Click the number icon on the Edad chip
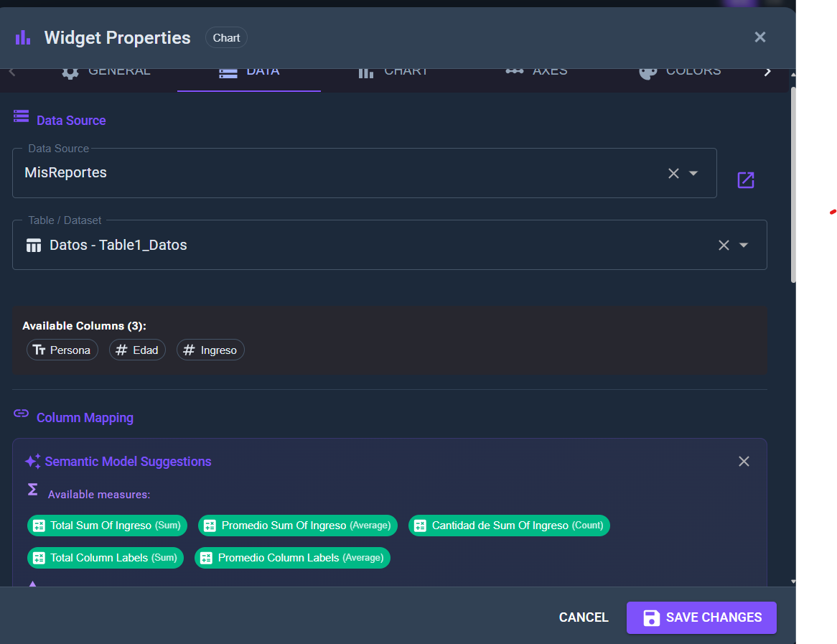837x644 pixels. (x=121, y=350)
